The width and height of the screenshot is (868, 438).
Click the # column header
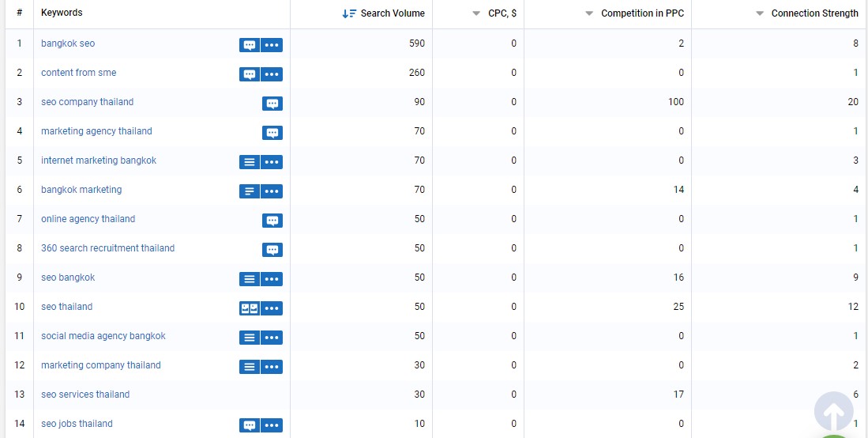pos(20,13)
